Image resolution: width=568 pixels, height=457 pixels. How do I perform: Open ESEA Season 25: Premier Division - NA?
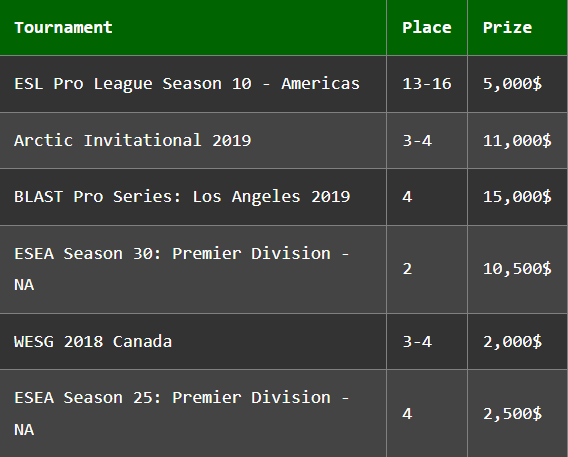(x=181, y=414)
